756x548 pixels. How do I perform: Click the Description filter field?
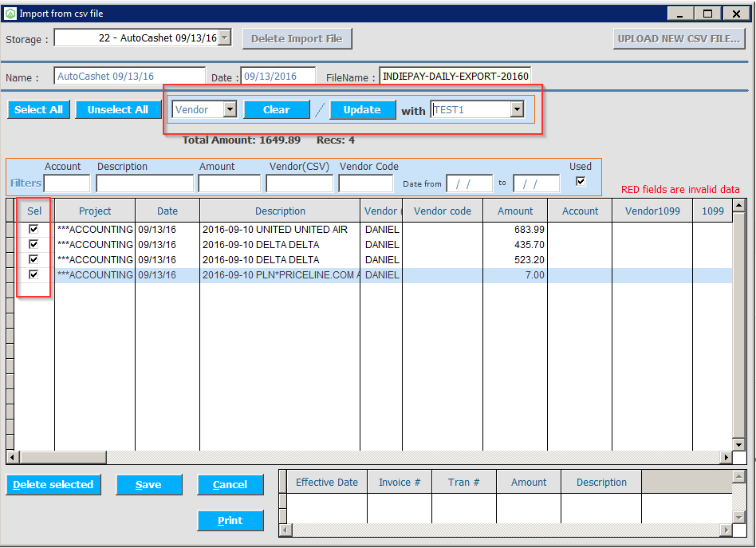(144, 183)
